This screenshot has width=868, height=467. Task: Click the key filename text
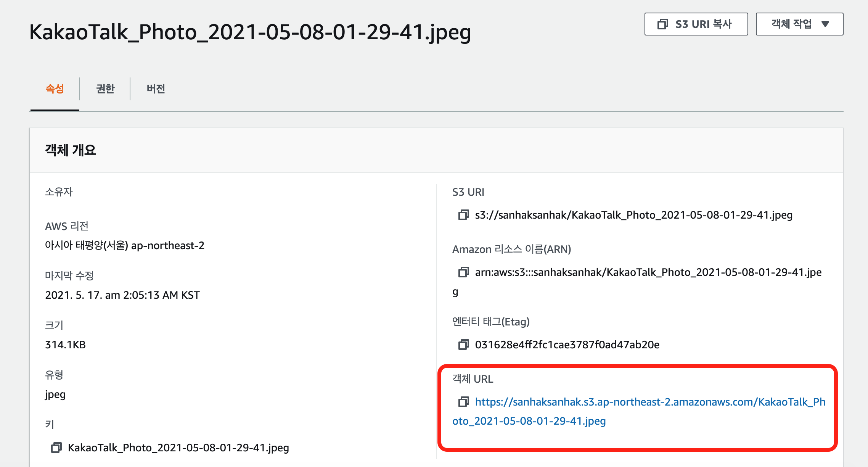point(178,448)
